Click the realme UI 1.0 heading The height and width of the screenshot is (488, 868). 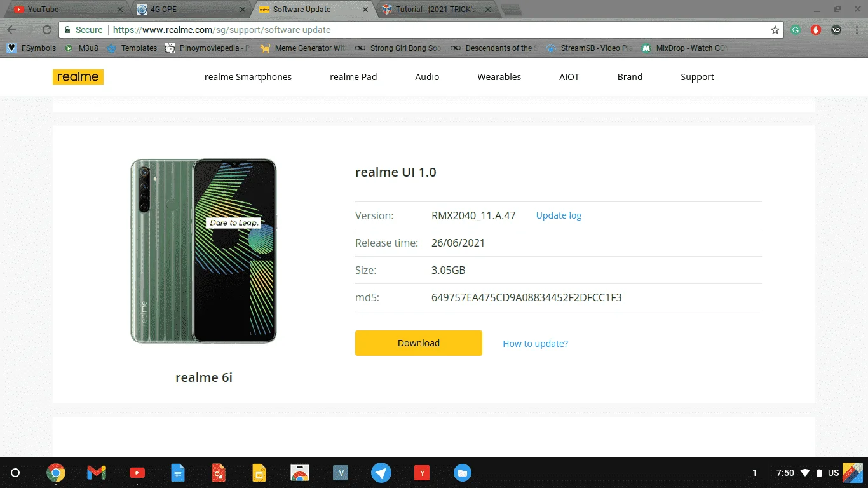point(396,172)
